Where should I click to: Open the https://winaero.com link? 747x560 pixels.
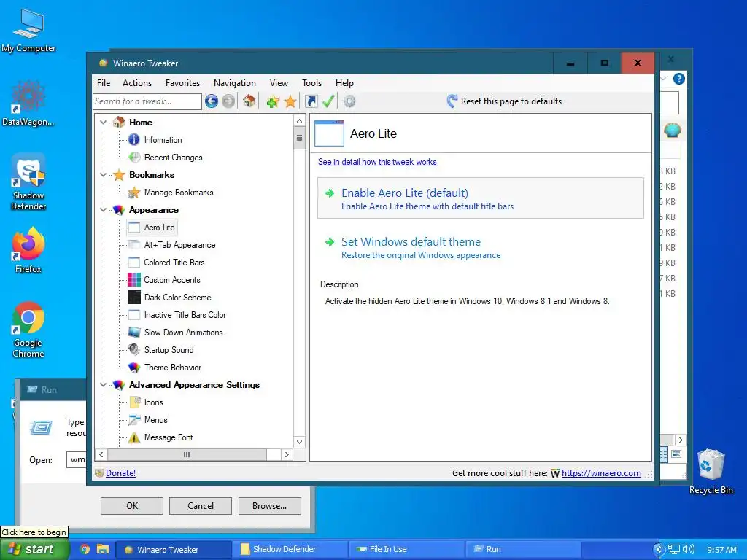coord(601,472)
